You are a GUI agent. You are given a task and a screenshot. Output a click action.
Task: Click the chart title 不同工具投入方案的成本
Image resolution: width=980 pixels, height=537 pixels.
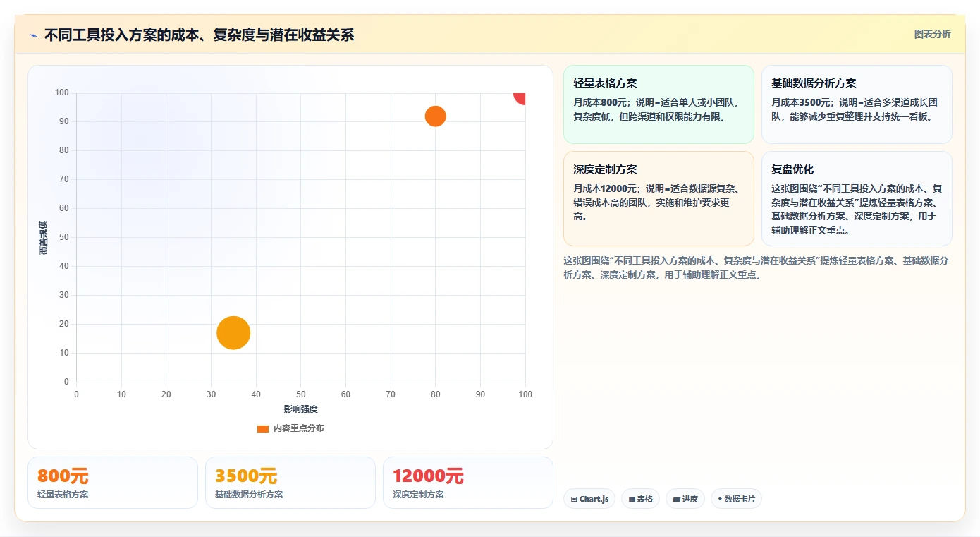pos(199,35)
